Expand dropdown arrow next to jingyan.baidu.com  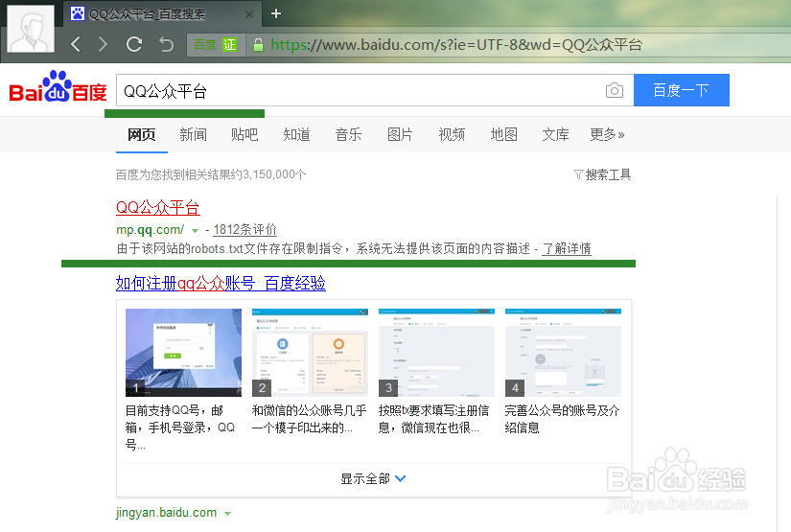pyautogui.click(x=227, y=514)
